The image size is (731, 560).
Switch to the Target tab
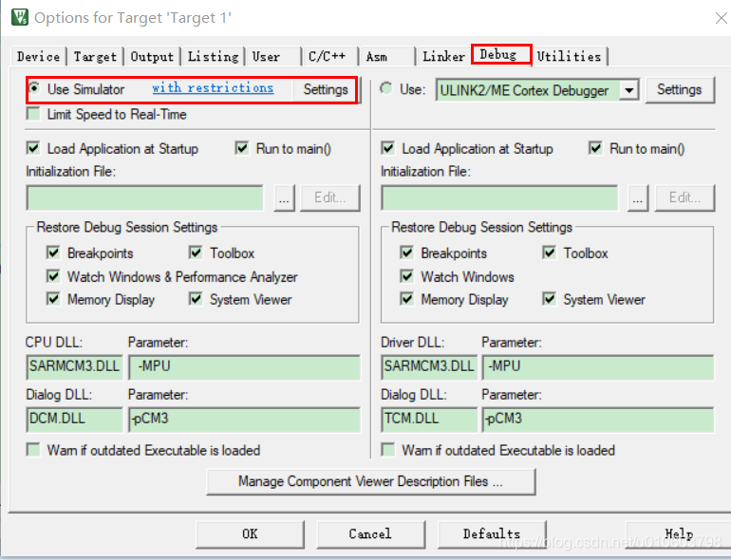click(x=95, y=56)
